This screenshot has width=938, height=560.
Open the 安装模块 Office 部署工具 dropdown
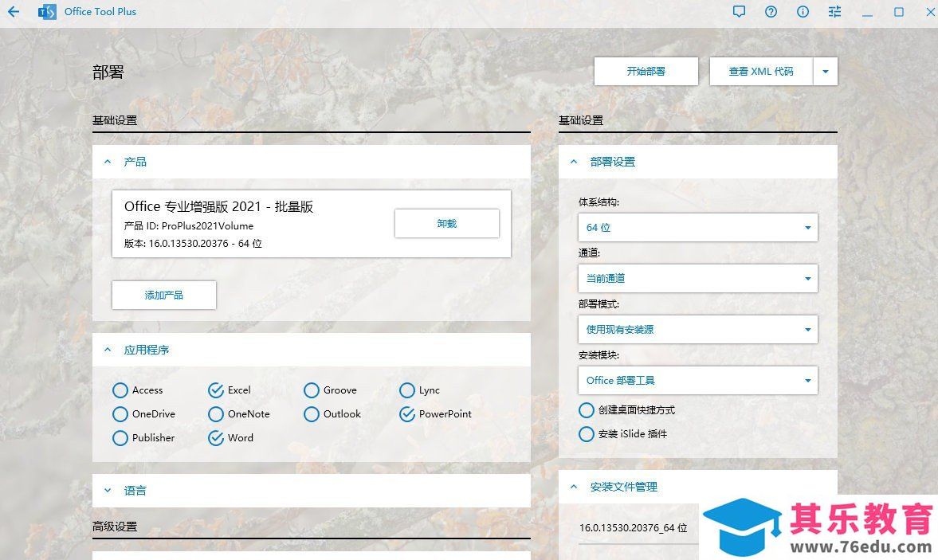[x=697, y=380]
